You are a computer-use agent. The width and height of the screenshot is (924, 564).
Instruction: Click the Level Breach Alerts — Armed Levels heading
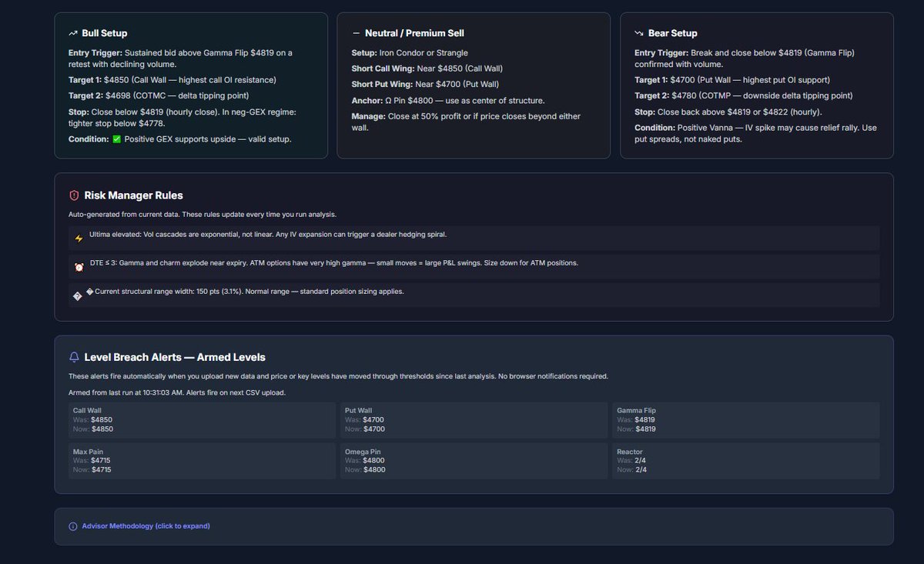pyautogui.click(x=175, y=357)
